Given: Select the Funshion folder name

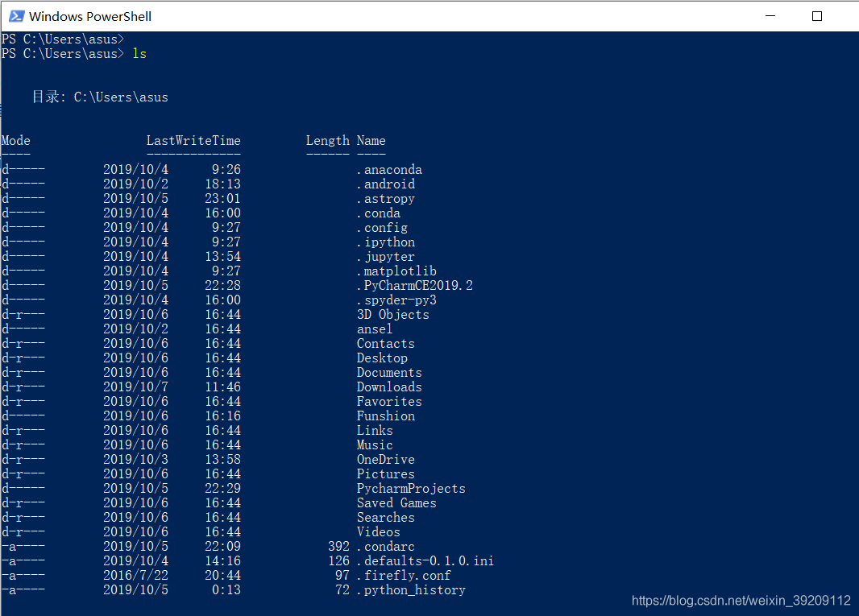Looking at the screenshot, I should coord(385,415).
